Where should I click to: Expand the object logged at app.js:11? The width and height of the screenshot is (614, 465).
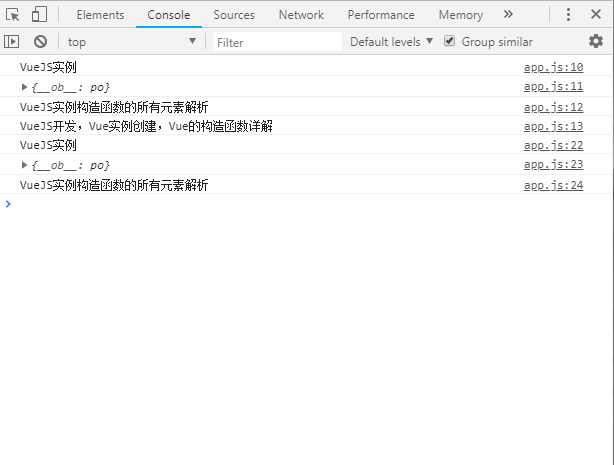click(x=24, y=87)
